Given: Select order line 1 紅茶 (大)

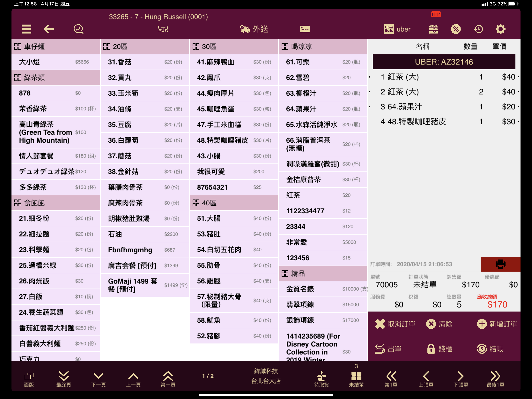Looking at the screenshot, I should coord(444,77).
